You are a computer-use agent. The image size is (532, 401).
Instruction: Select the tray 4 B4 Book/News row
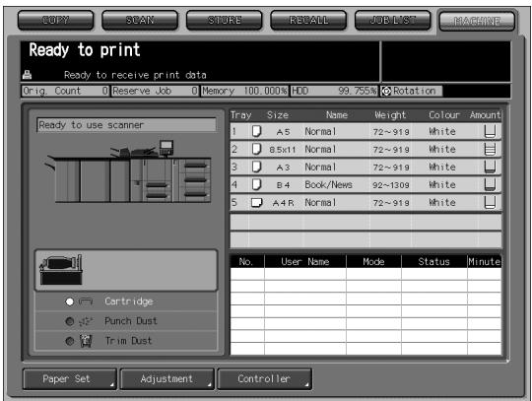pyautogui.click(x=366, y=185)
